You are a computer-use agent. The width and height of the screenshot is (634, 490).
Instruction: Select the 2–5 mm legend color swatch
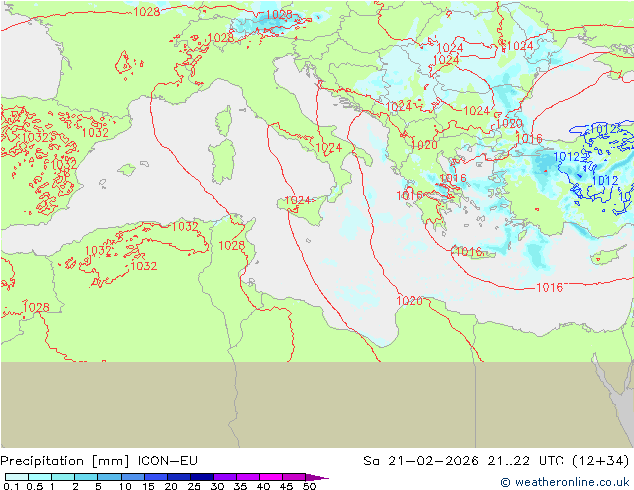(x=86, y=477)
